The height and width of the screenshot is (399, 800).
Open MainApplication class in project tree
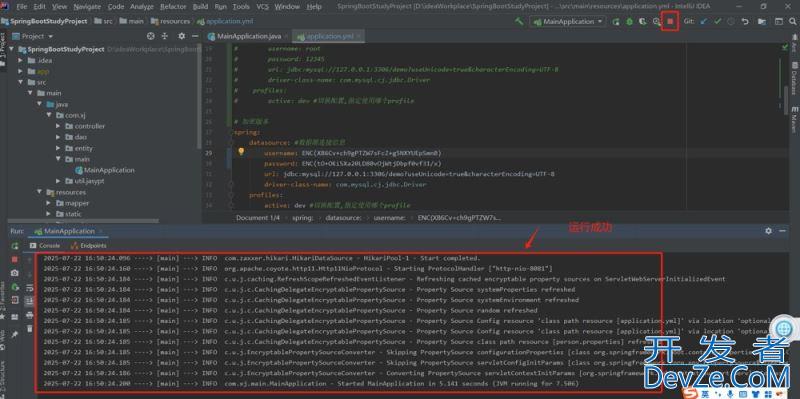click(x=105, y=170)
